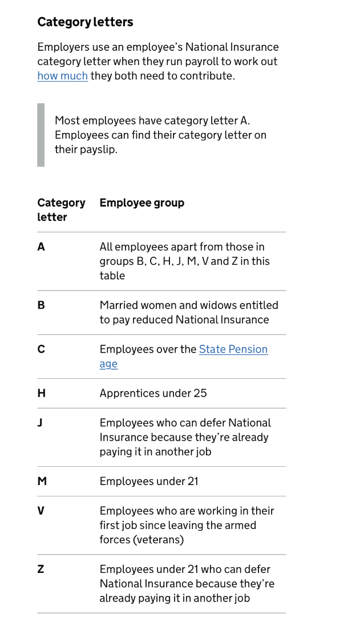Click the intro paragraph about National Insurance
The height and width of the screenshot is (622, 364).
point(158,62)
